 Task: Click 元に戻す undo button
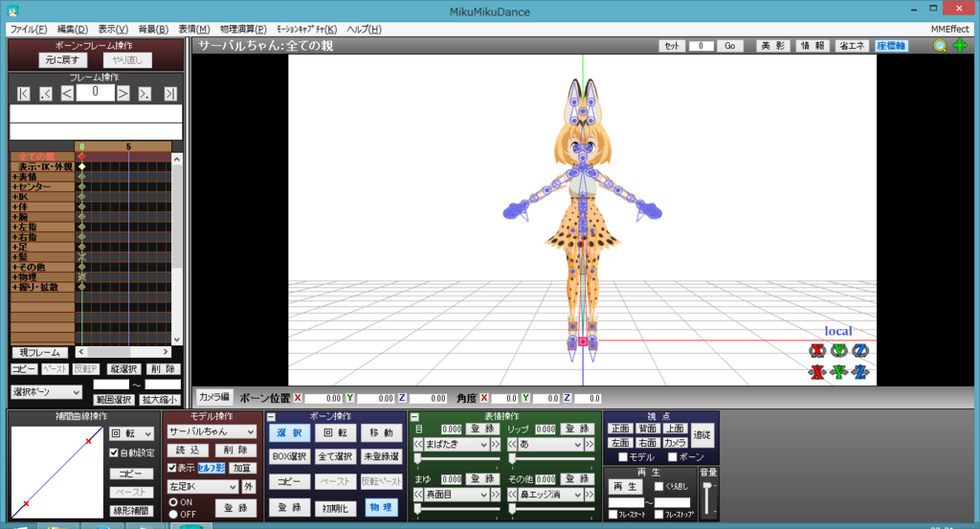62,60
